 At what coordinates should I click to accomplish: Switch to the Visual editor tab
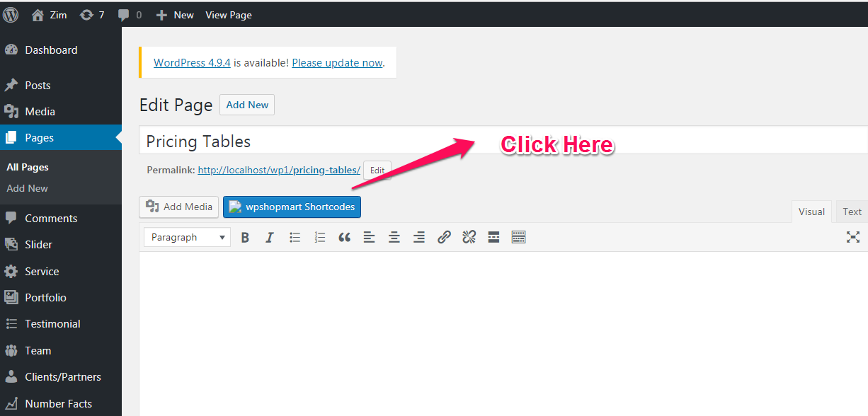pyautogui.click(x=811, y=212)
